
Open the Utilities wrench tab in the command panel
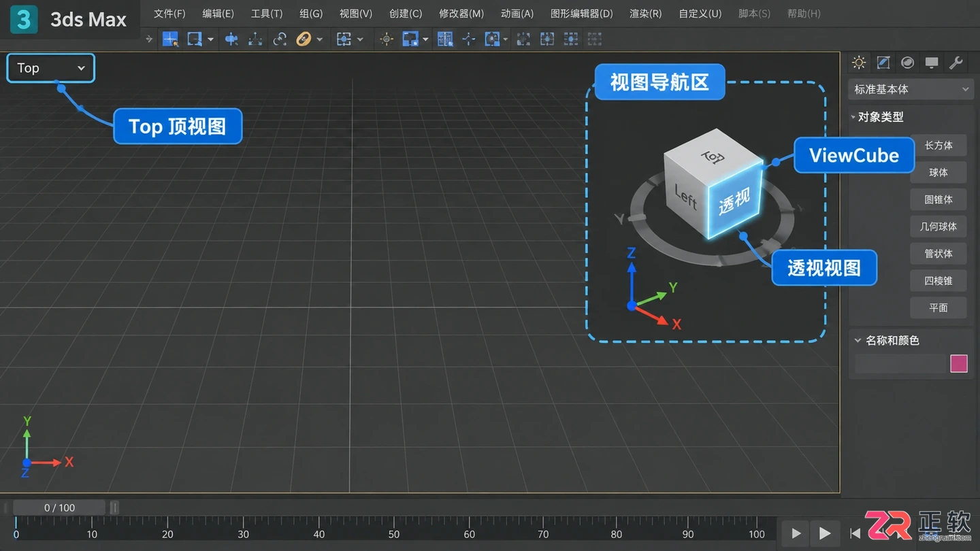click(956, 63)
